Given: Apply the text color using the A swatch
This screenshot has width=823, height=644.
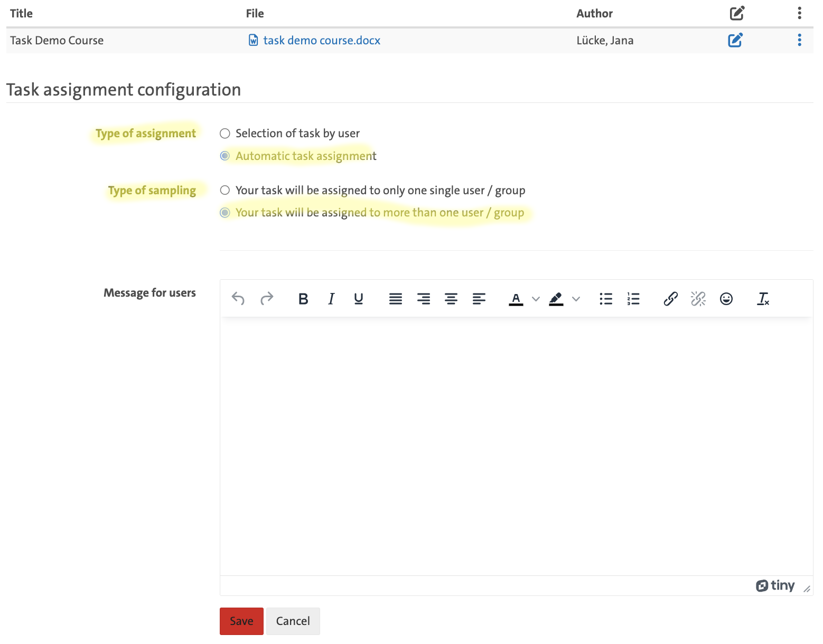Looking at the screenshot, I should [x=516, y=299].
